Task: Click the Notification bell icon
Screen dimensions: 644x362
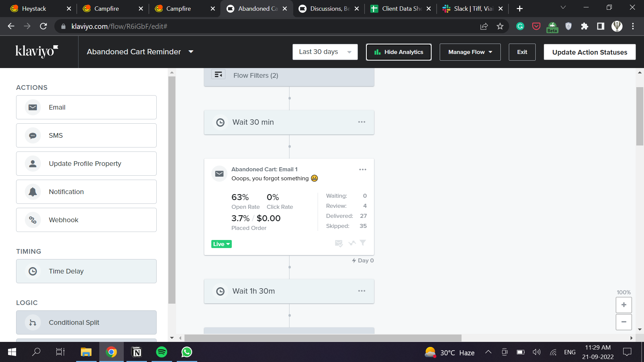Action: pyautogui.click(x=33, y=192)
